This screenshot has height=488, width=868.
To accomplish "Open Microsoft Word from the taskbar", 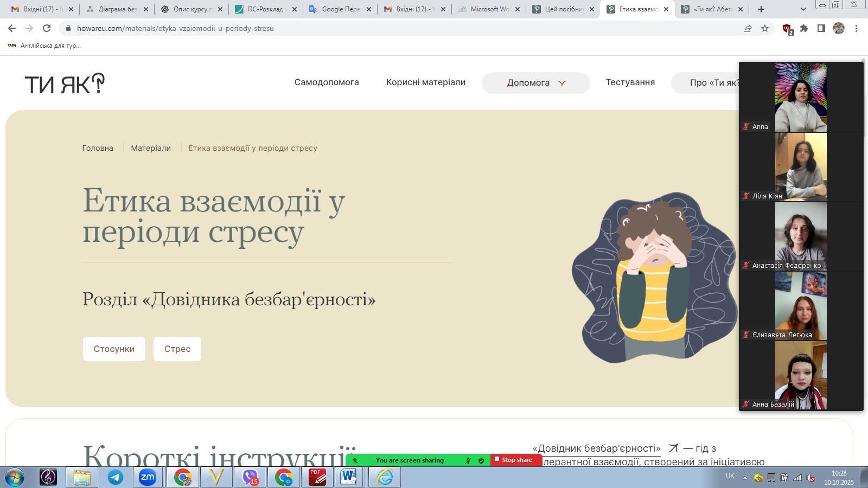I will pos(348,477).
